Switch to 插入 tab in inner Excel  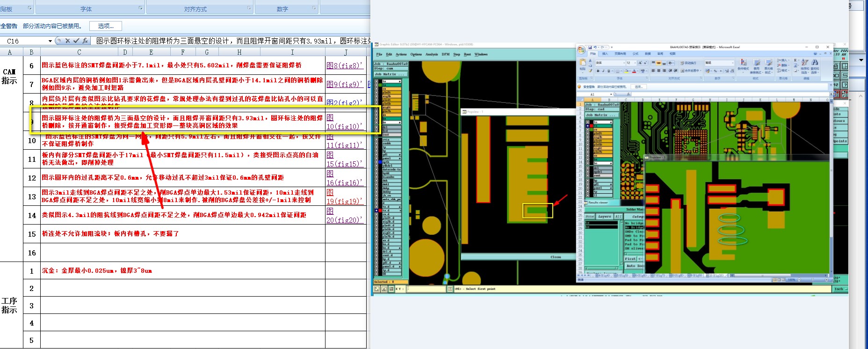(605, 53)
